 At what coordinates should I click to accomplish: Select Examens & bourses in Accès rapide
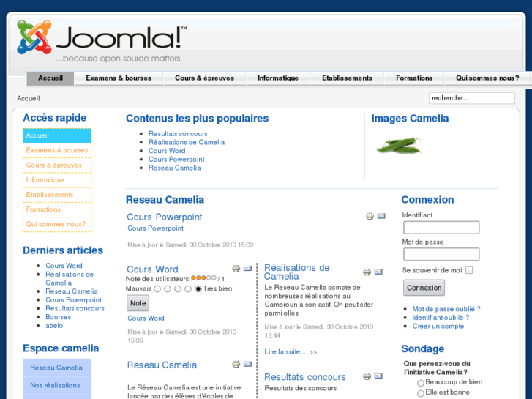tap(57, 150)
